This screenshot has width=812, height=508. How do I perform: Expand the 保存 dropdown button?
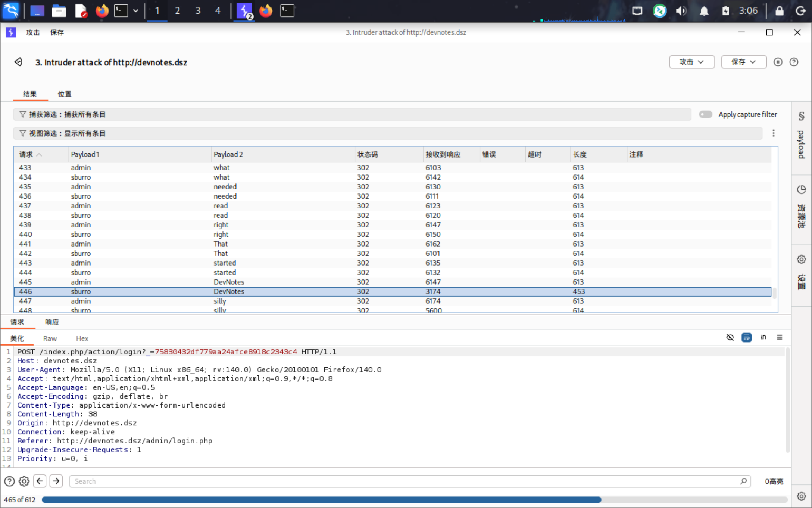pos(743,62)
